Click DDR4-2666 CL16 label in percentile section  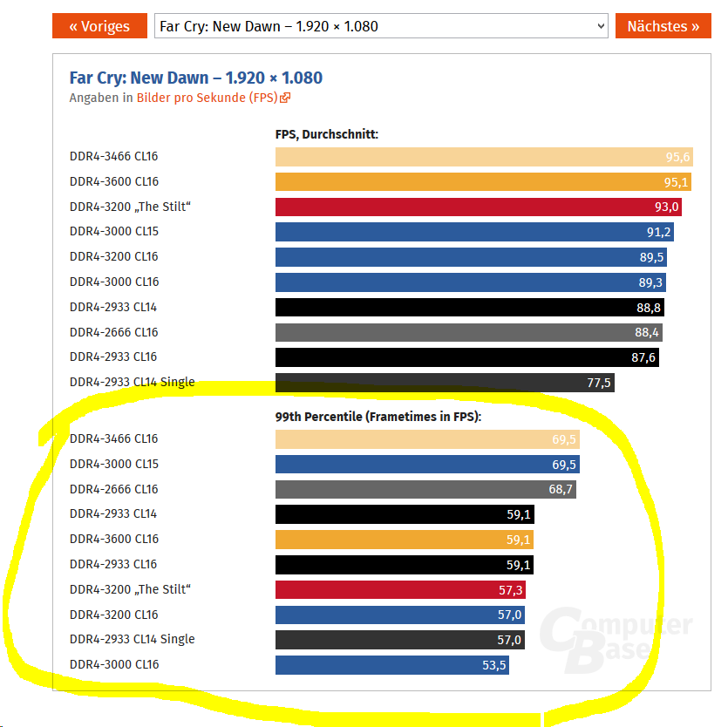pos(113,489)
